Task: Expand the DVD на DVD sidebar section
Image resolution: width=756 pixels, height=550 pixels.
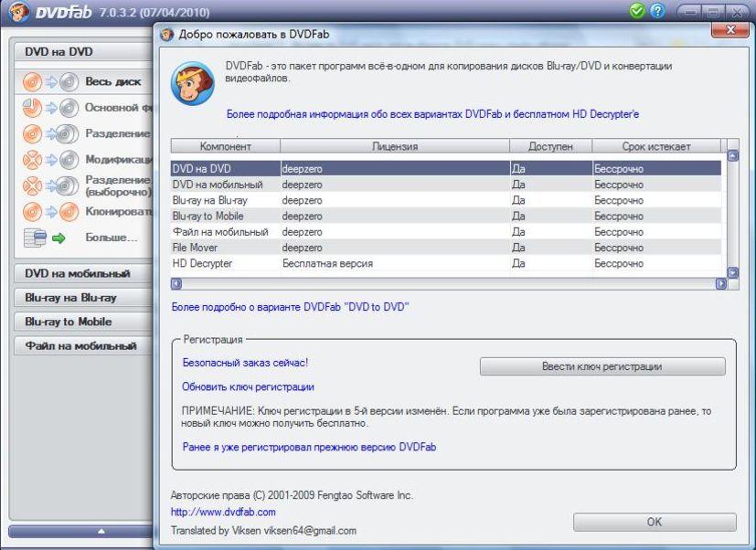Action: 83,51
